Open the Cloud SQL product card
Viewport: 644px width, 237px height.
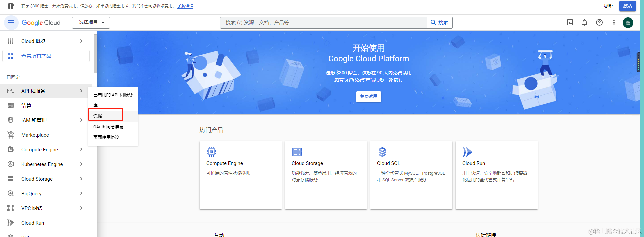[x=411, y=175]
